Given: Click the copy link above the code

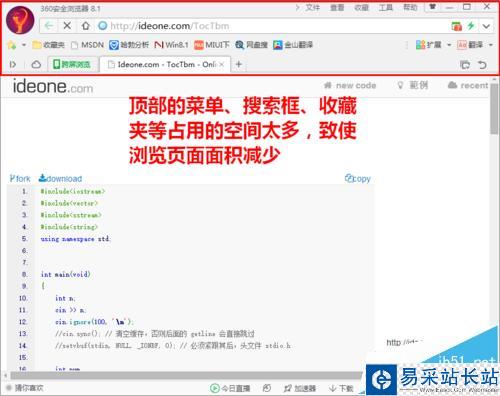Looking at the screenshot, I should click(358, 179).
